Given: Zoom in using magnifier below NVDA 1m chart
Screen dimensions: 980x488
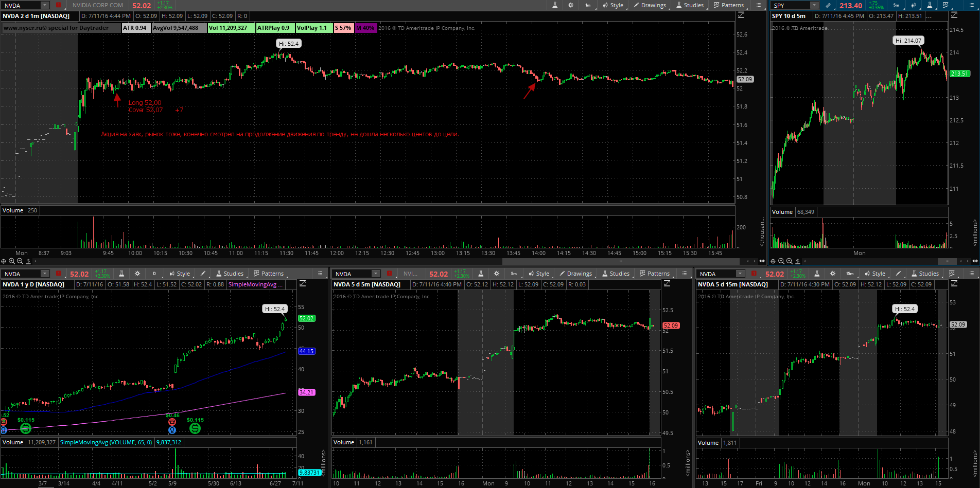Looking at the screenshot, I should point(12,261).
